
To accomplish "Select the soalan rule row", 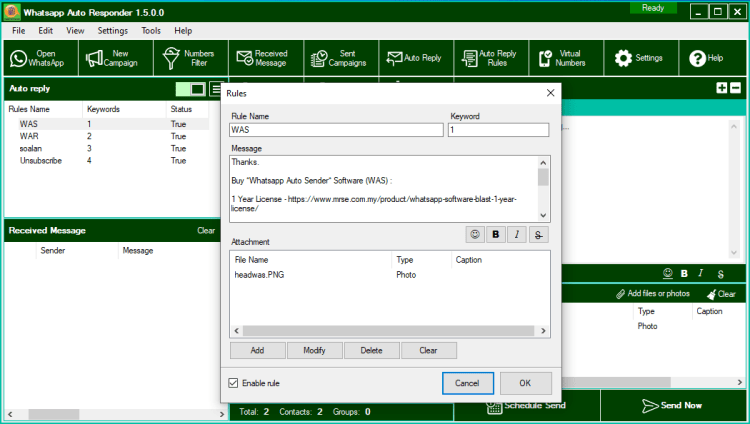I will coord(108,148).
